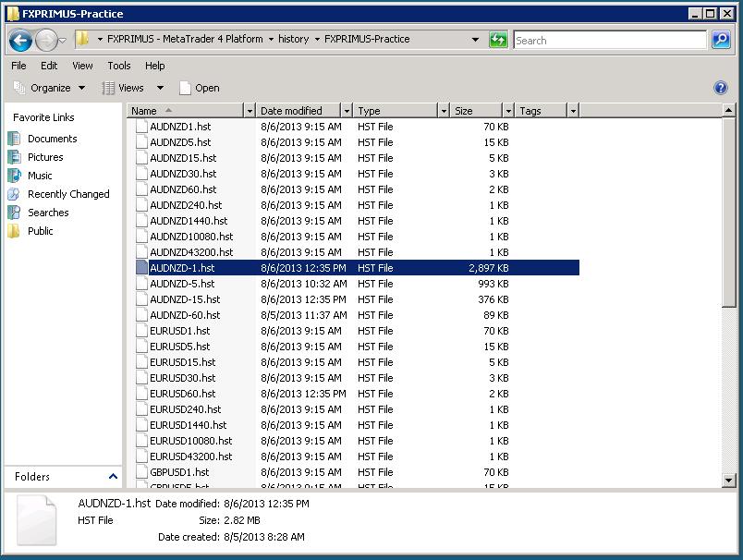Sort by Tags column header
Viewport: 743px width, 560px height.
(542, 111)
